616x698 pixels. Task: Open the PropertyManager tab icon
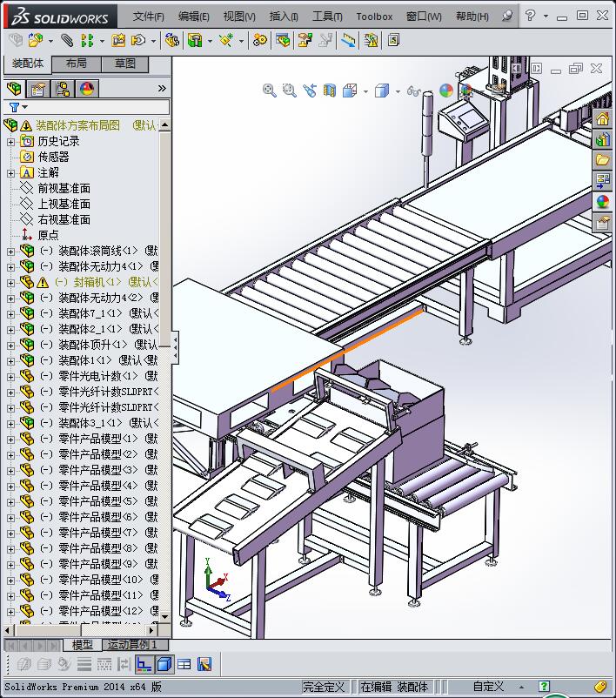tap(38, 89)
